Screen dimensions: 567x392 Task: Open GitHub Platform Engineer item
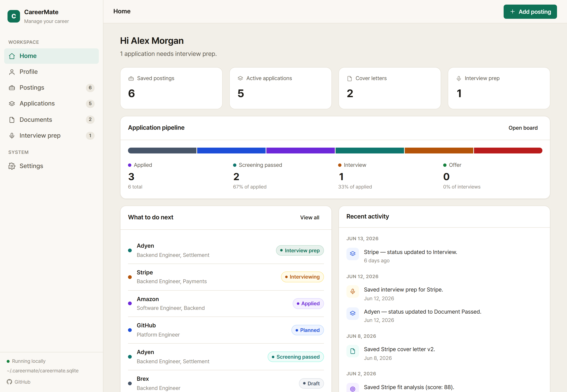click(x=226, y=330)
